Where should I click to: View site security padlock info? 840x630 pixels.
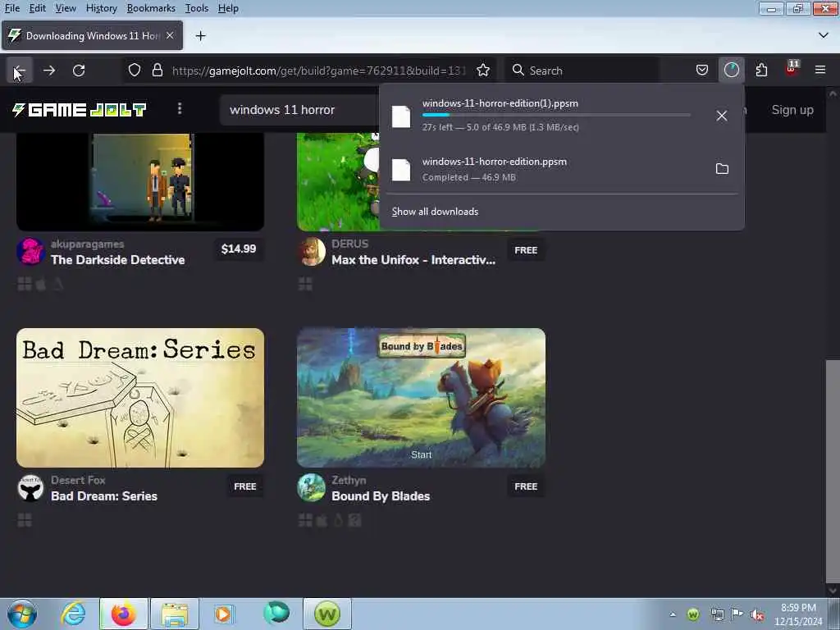(x=157, y=71)
